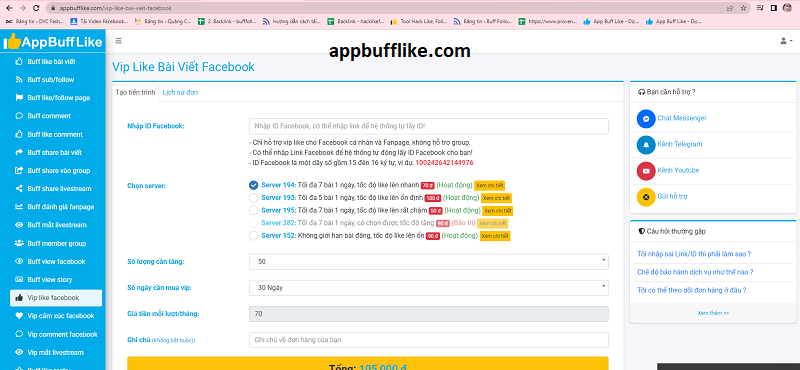Click the Chat Messenger round icon
800x370 pixels.
pos(646,118)
